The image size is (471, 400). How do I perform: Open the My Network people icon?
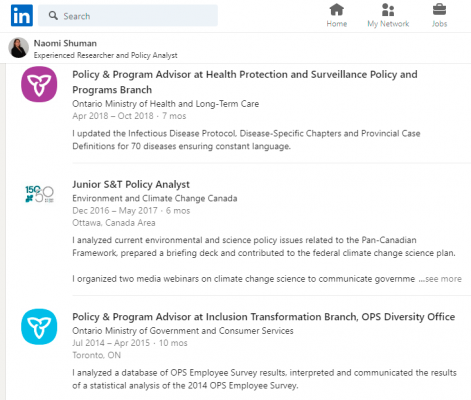[x=388, y=10]
